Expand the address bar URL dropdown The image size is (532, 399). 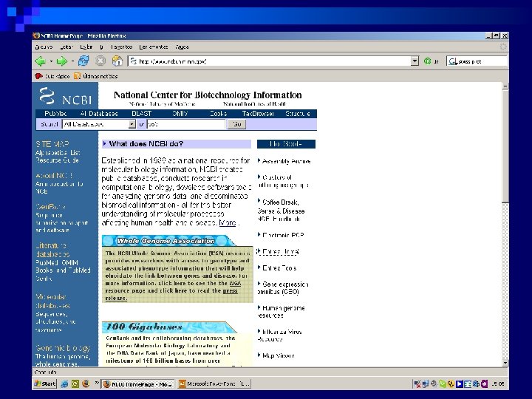click(415, 61)
